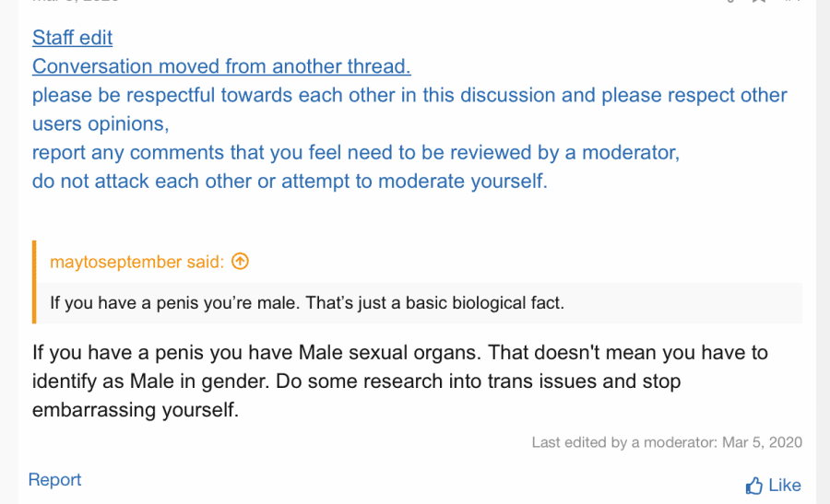The width and height of the screenshot is (830, 504).
Task: Click the 'please be respectful towards each other' line
Action: [x=409, y=95]
